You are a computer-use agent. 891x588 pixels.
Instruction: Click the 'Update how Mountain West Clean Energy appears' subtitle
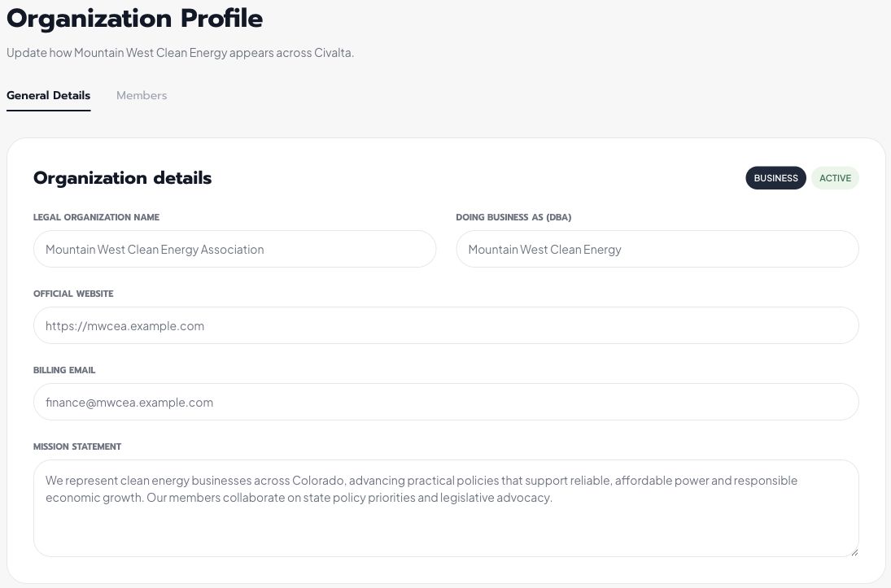(x=180, y=53)
